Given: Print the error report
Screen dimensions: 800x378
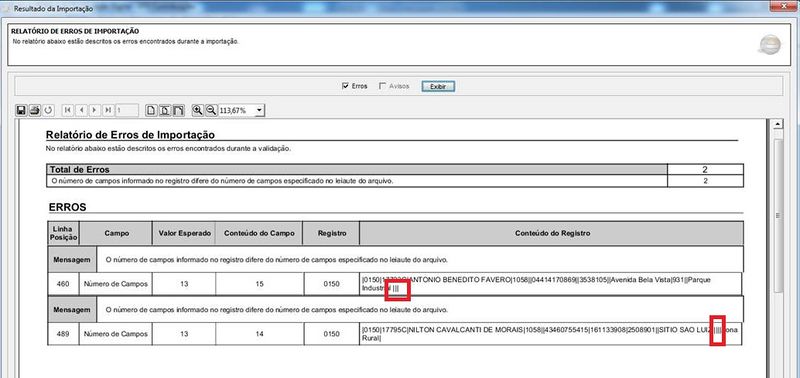Looking at the screenshot, I should tap(34, 110).
